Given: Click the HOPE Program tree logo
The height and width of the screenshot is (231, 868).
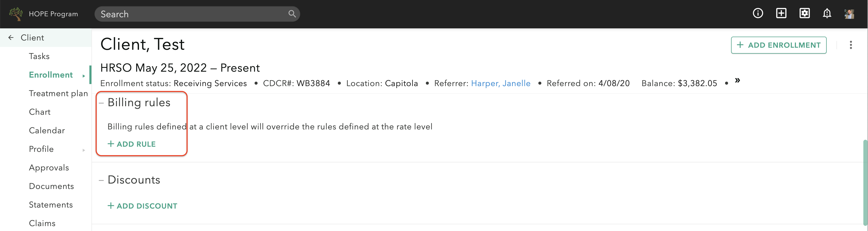Looking at the screenshot, I should point(16,14).
